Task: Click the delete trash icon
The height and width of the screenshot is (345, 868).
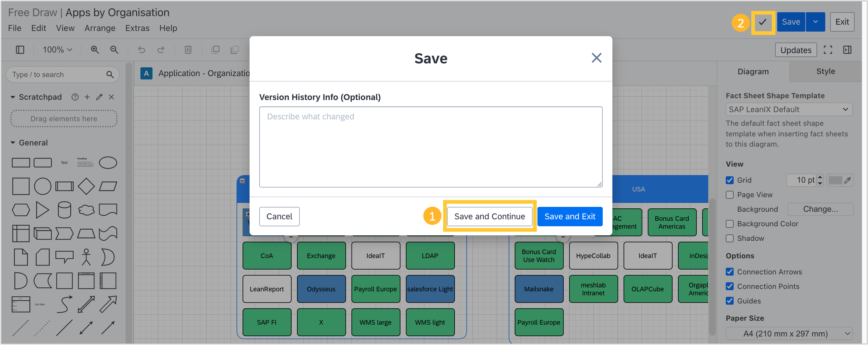Action: (x=188, y=50)
